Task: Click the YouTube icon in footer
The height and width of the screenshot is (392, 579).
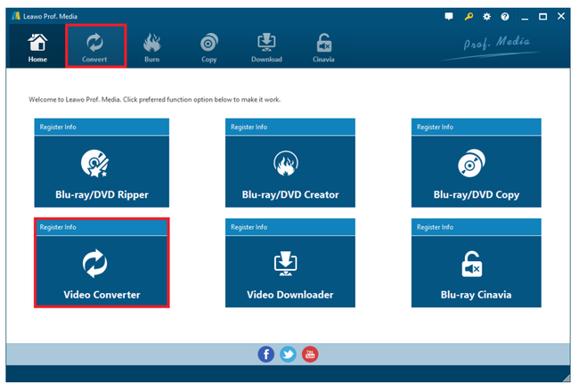Action: coord(309,354)
